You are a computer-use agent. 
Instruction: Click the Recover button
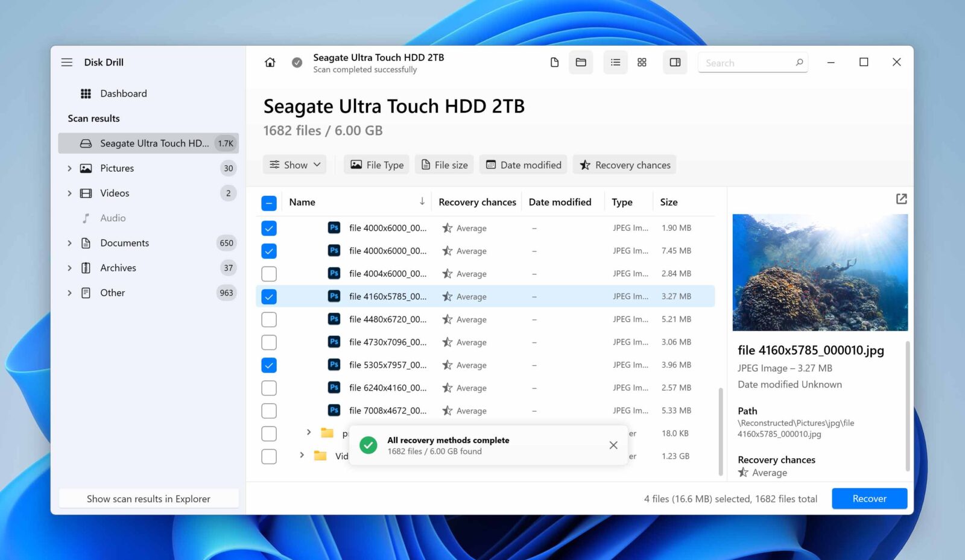pos(869,499)
